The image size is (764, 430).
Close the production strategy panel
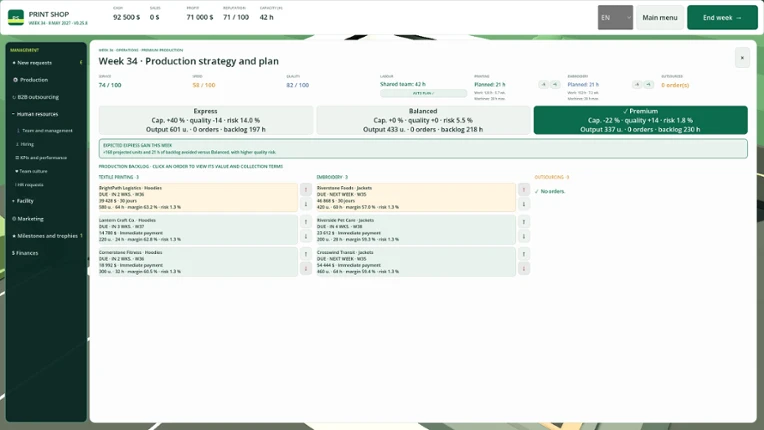coord(742,58)
